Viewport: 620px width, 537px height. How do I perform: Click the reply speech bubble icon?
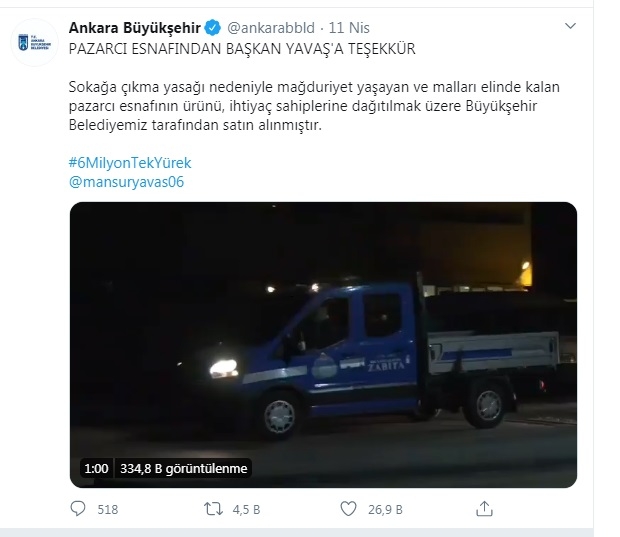point(78,509)
